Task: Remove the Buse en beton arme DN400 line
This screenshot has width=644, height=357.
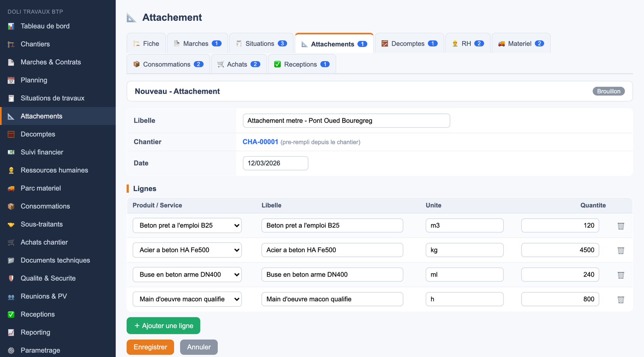Action: [621, 275]
